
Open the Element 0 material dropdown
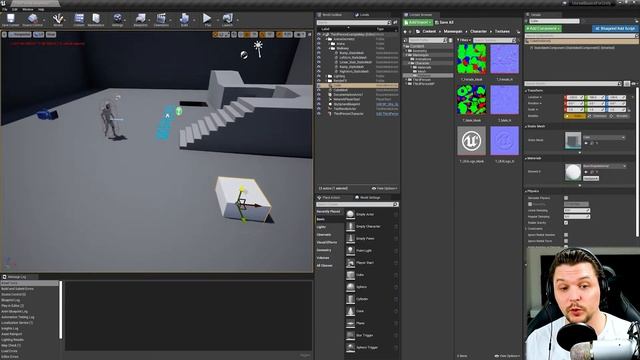tap(604, 166)
